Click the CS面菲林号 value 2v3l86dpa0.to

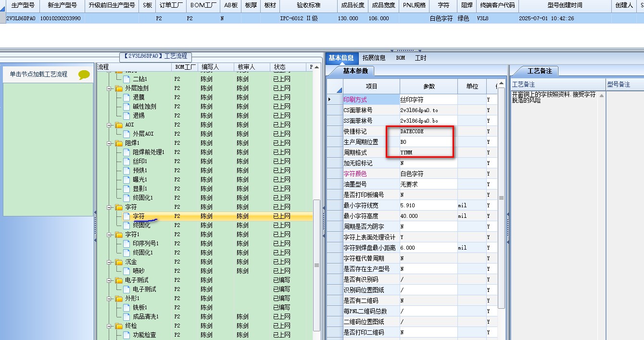click(428, 110)
